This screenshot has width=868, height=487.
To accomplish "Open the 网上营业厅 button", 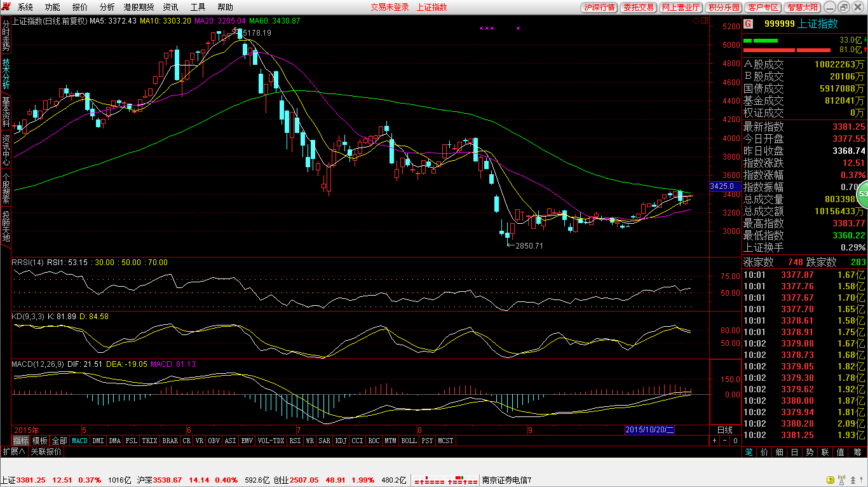I will pyautogui.click(x=681, y=8).
